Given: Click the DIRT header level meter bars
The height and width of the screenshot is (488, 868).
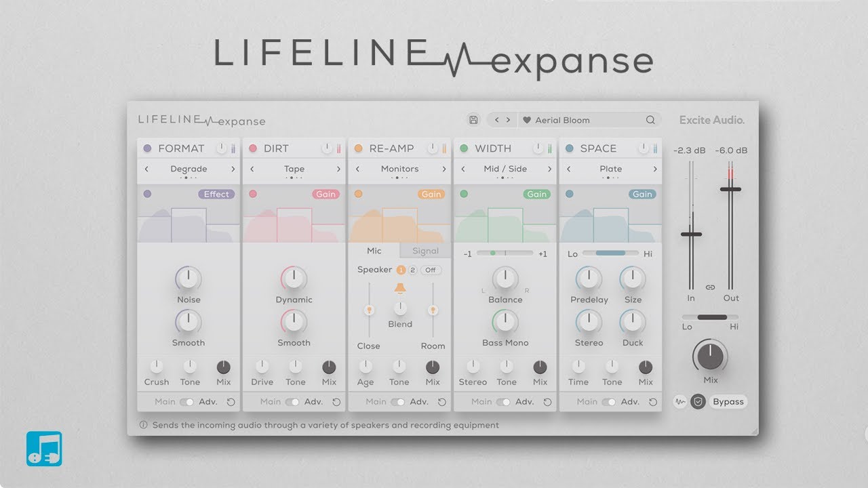Looking at the screenshot, I should pos(339,148).
